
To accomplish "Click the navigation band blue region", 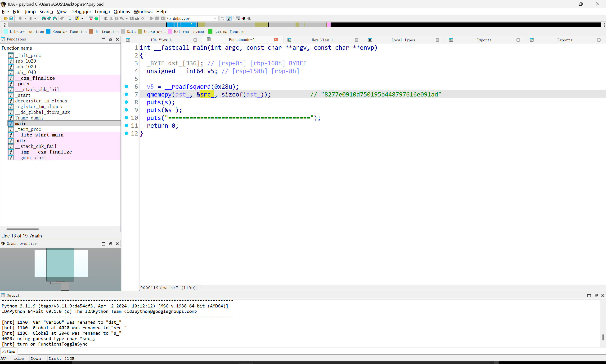I will (x=182, y=25).
